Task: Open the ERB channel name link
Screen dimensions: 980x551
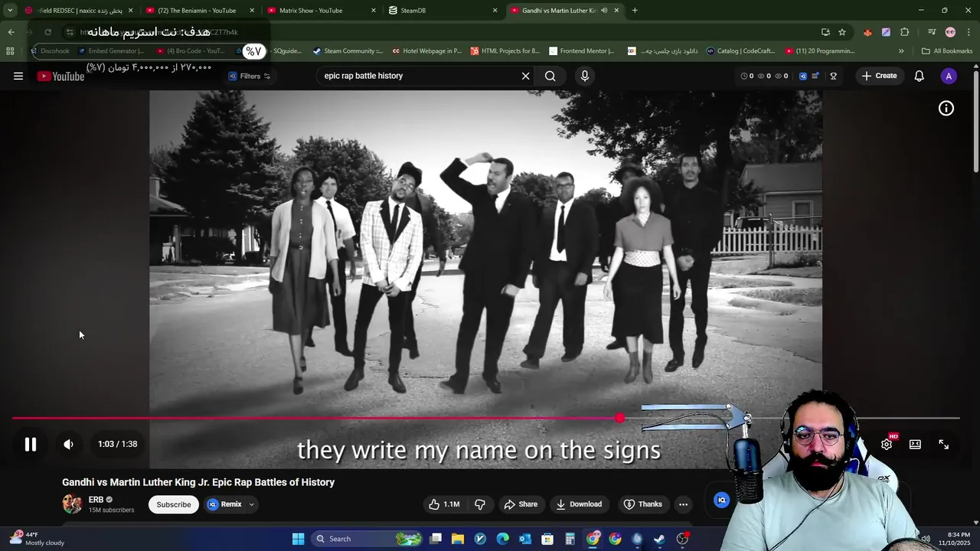Action: pyautogui.click(x=96, y=500)
